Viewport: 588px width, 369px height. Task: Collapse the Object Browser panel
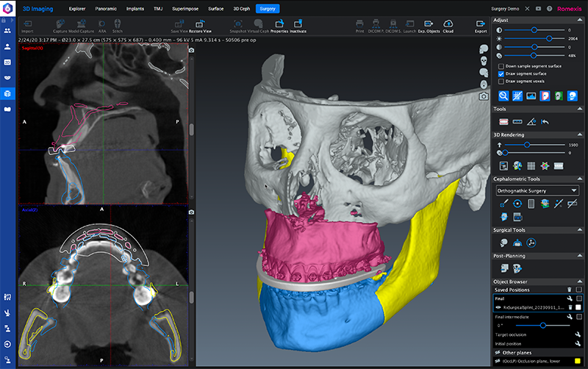pos(580,282)
